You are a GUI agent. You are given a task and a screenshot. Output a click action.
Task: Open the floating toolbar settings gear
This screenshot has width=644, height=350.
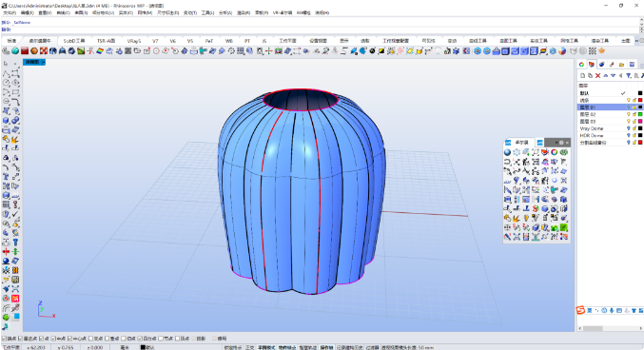561,143
